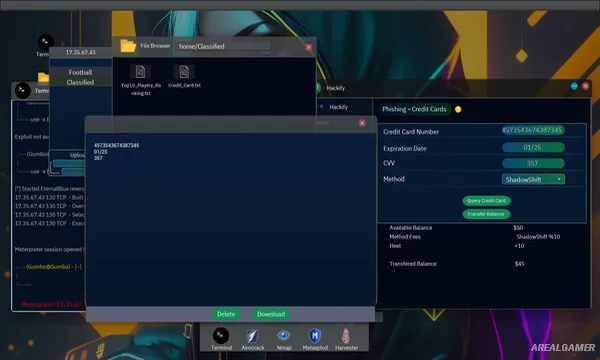The image size is (600, 360).
Task: Minimize the Hackify window
Action: click(x=574, y=86)
